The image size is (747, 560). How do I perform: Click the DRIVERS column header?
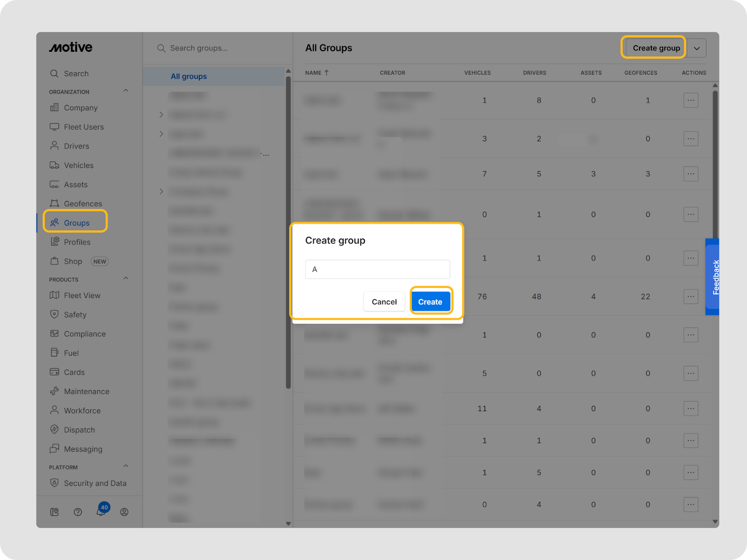click(535, 73)
